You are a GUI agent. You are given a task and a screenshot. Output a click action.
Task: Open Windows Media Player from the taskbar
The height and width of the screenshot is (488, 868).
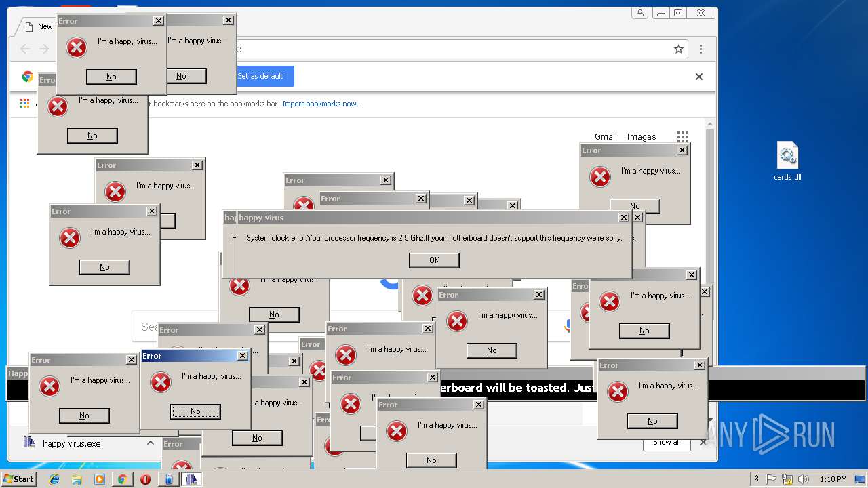coord(100,479)
